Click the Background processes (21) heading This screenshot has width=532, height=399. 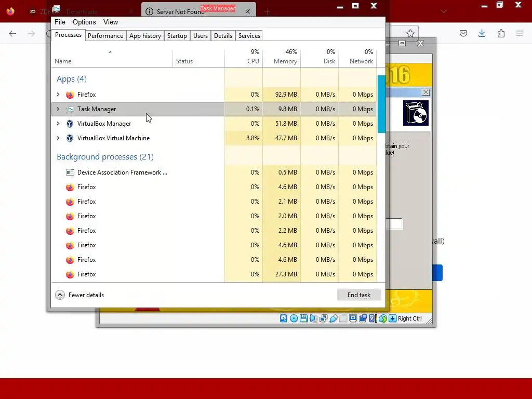(105, 157)
